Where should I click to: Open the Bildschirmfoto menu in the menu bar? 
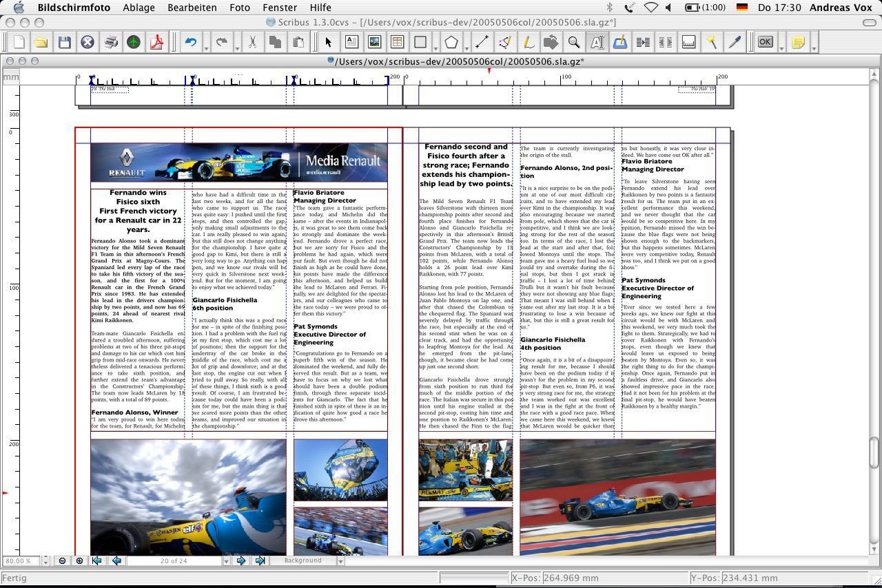[74, 8]
